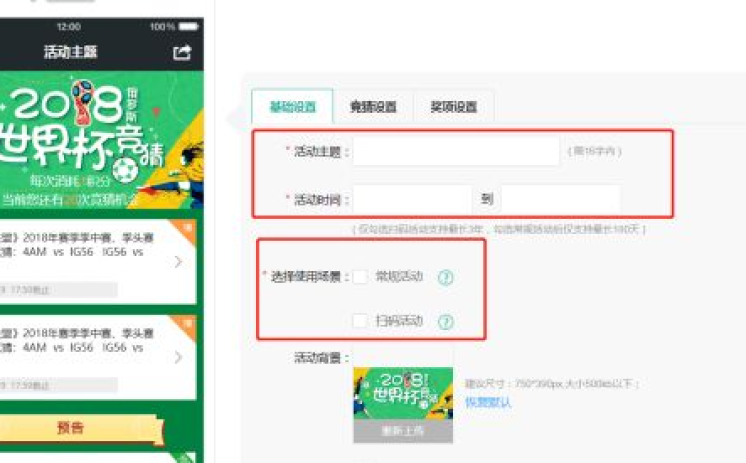
Task: Switch to the 基础设置 tab
Action: [x=293, y=107]
